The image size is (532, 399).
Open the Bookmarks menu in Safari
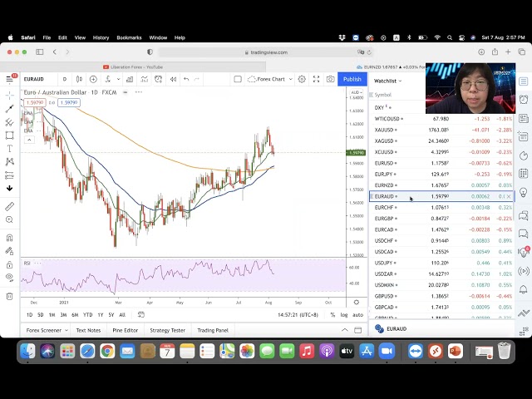pyautogui.click(x=129, y=37)
